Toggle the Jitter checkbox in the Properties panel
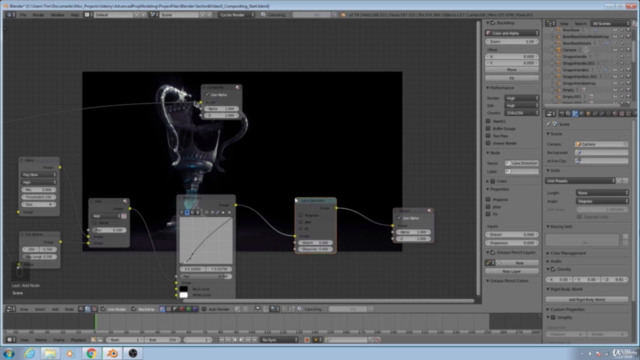 tap(488, 207)
